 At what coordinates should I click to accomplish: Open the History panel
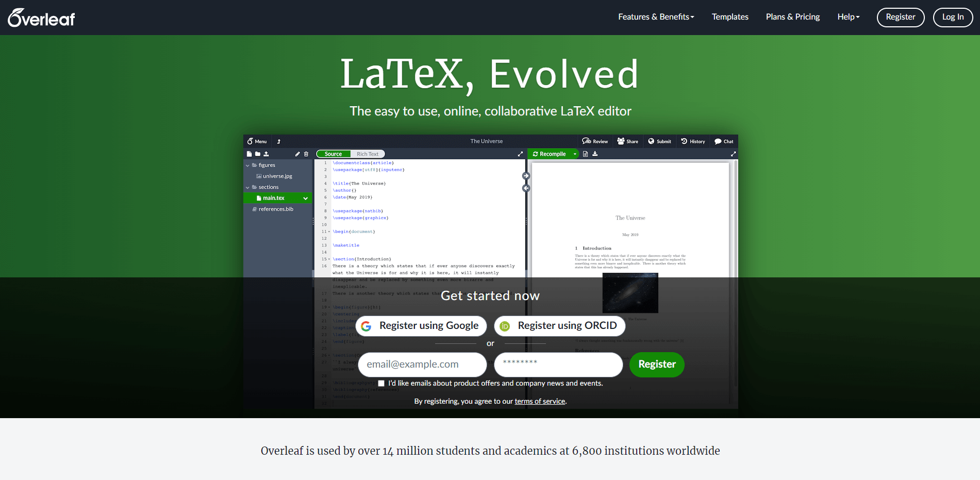pyautogui.click(x=693, y=141)
